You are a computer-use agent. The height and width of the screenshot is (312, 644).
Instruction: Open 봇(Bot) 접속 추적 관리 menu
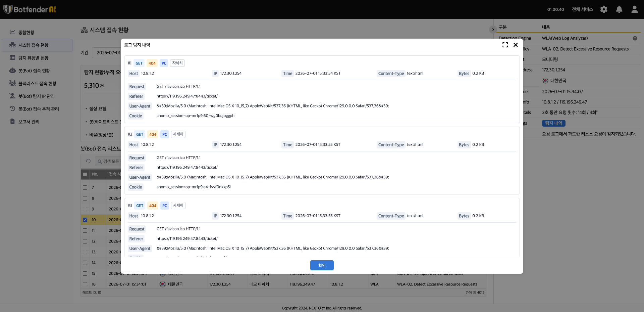tap(37, 109)
